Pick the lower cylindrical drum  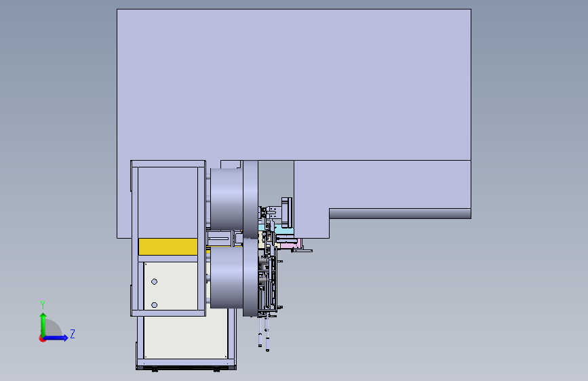227,278
